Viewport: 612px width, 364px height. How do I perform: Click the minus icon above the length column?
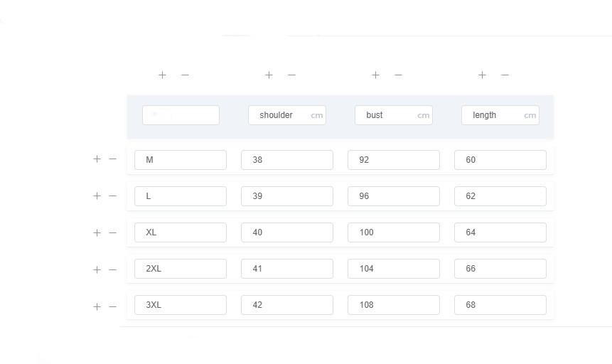[505, 75]
